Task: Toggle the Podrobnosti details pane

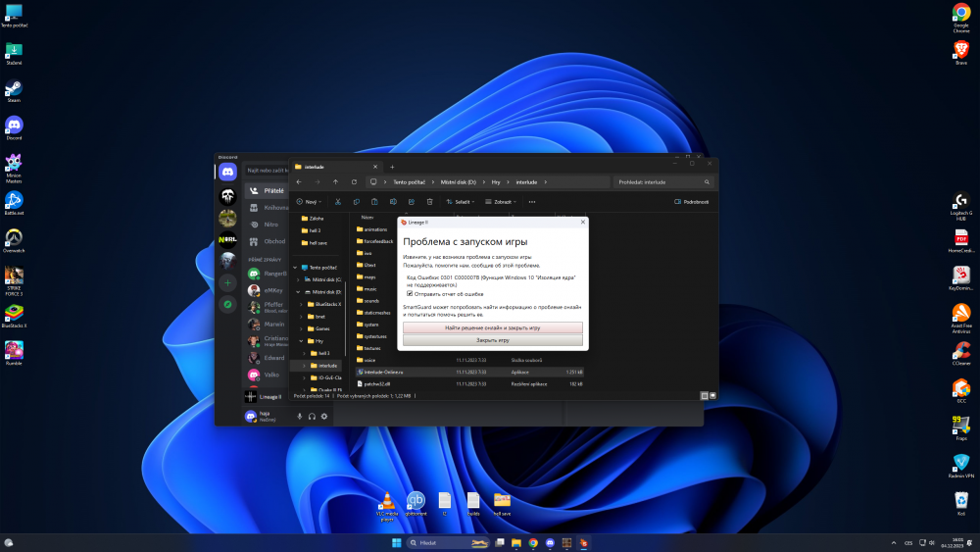Action: (691, 202)
